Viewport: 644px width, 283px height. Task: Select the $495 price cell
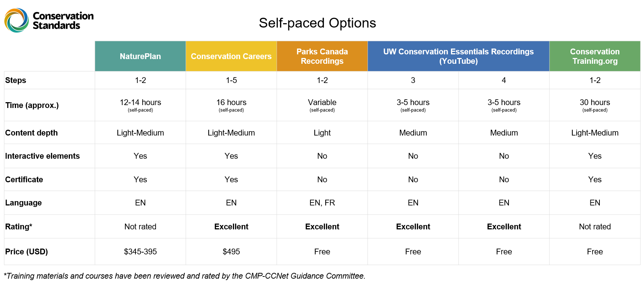[x=231, y=251]
